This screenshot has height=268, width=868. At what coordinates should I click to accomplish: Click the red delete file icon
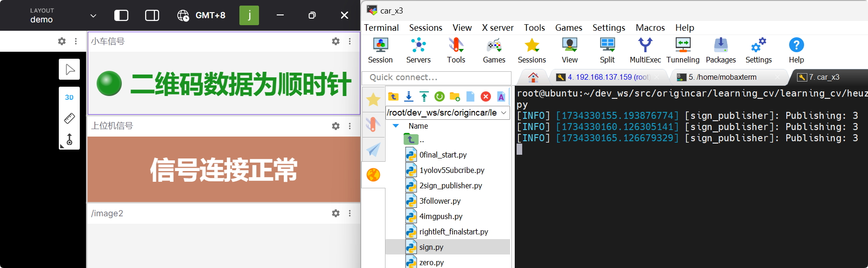[486, 96]
